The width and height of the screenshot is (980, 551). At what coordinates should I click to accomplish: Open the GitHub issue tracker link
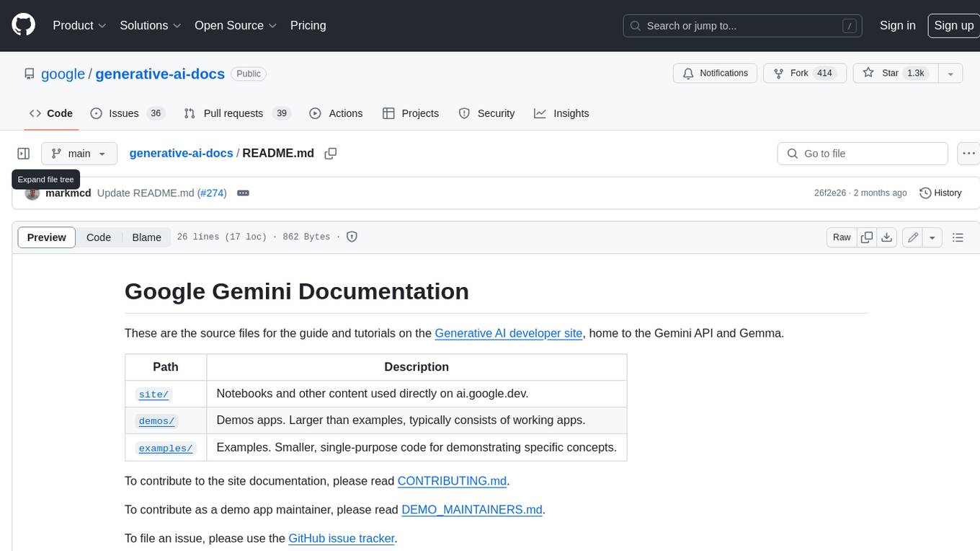[x=342, y=538]
